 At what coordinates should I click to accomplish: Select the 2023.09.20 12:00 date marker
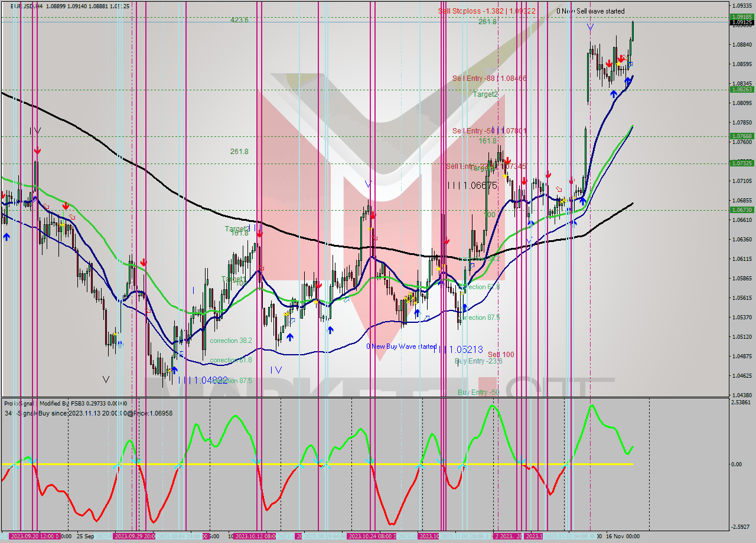[35, 536]
